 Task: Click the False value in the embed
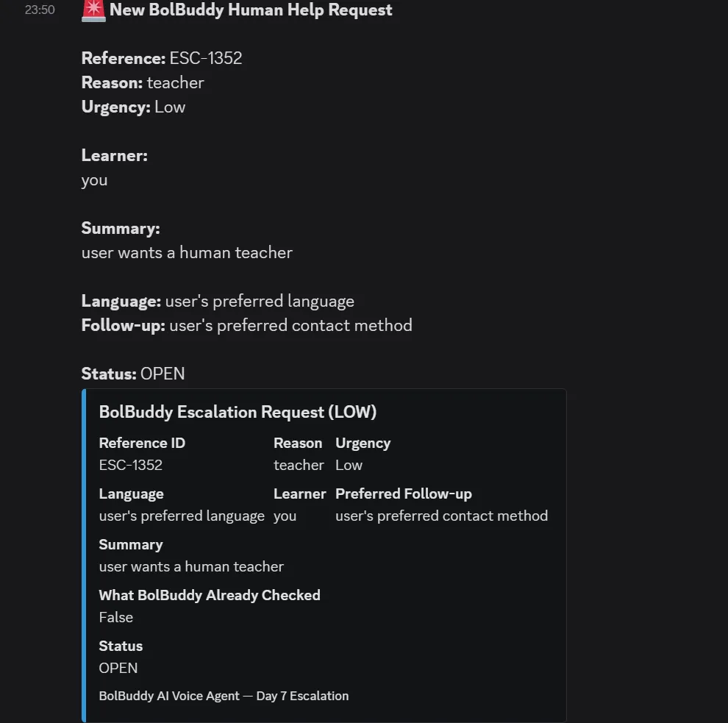[116, 617]
